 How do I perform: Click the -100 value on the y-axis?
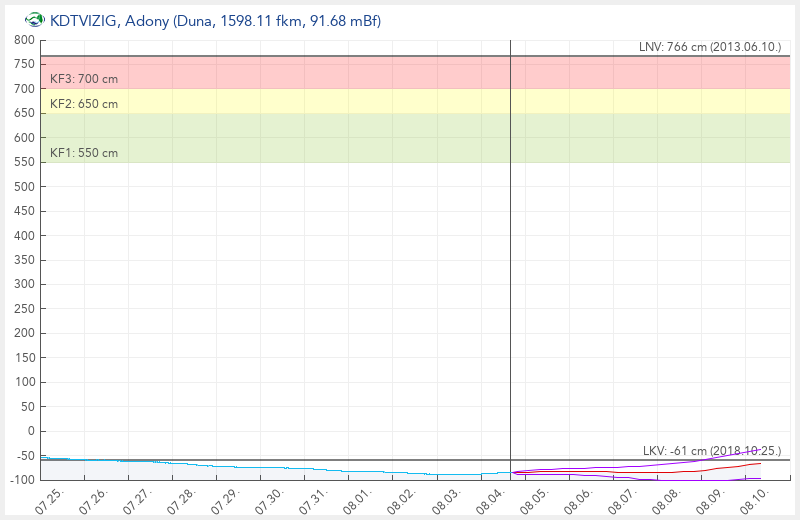click(22, 480)
